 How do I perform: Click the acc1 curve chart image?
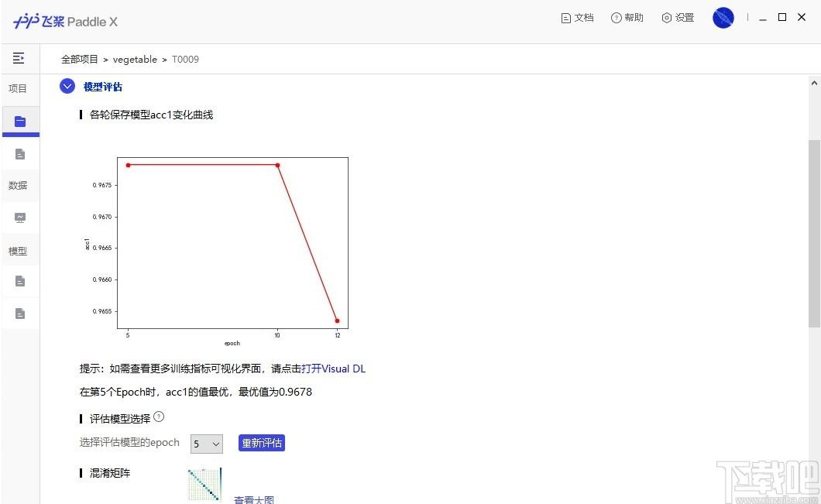click(216, 250)
